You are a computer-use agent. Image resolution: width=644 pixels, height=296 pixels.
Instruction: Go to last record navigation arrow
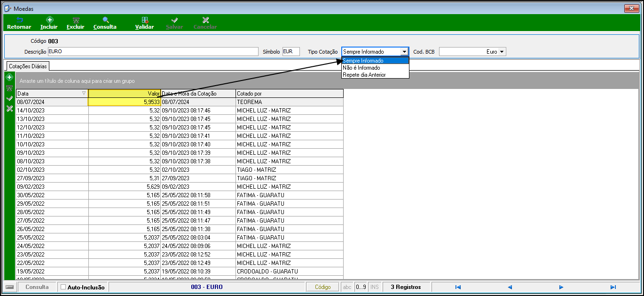coord(613,287)
